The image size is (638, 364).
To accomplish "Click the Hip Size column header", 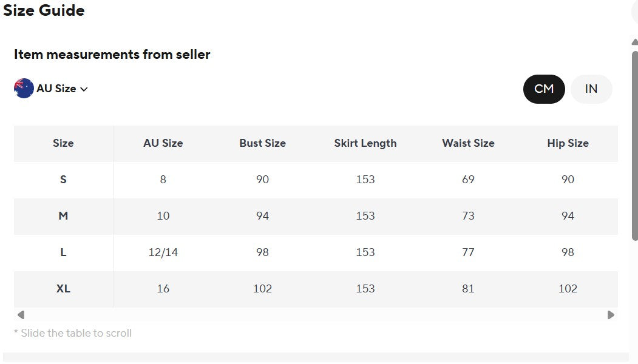I will (568, 143).
